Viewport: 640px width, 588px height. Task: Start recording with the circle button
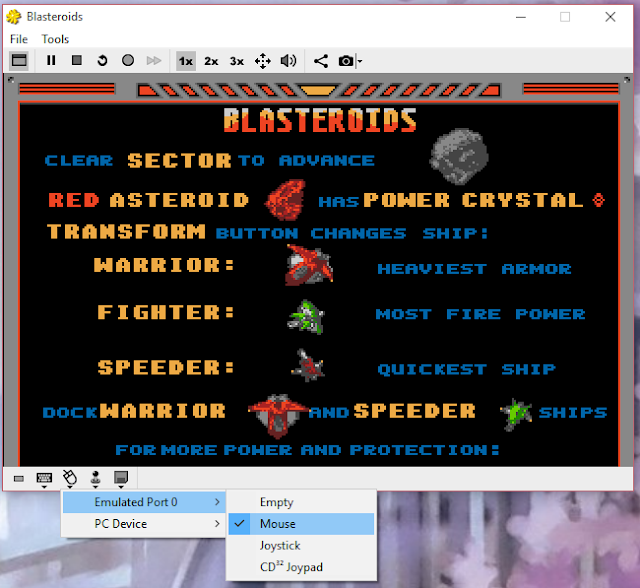(128, 61)
